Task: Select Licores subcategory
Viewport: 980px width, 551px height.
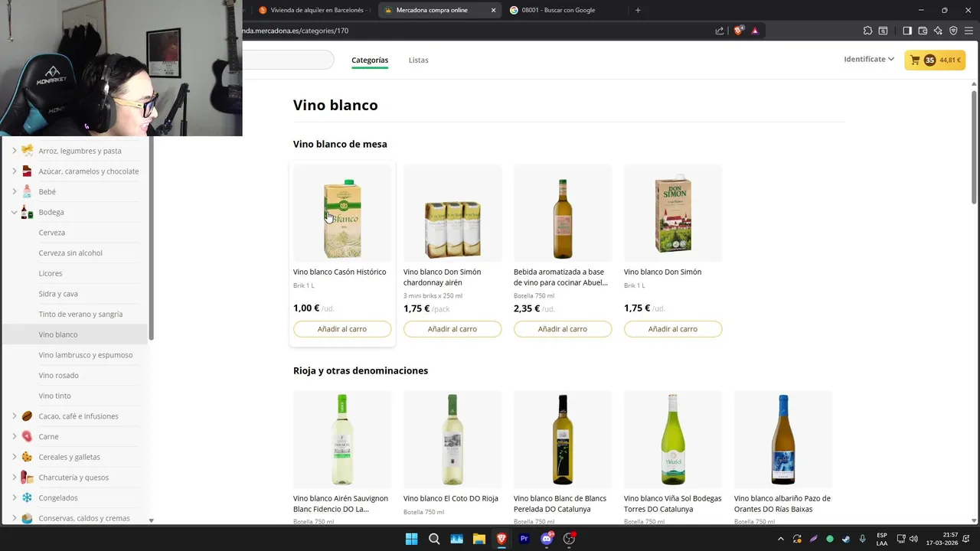Action: coord(51,273)
